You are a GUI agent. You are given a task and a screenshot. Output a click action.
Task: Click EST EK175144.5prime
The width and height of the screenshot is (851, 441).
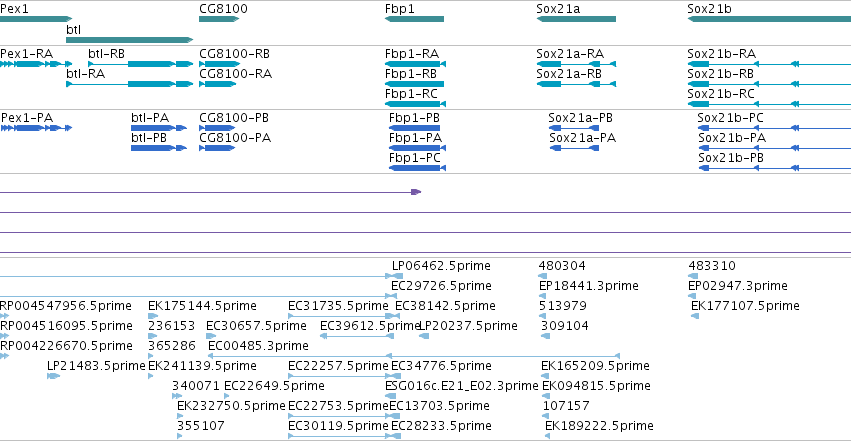coord(153,316)
